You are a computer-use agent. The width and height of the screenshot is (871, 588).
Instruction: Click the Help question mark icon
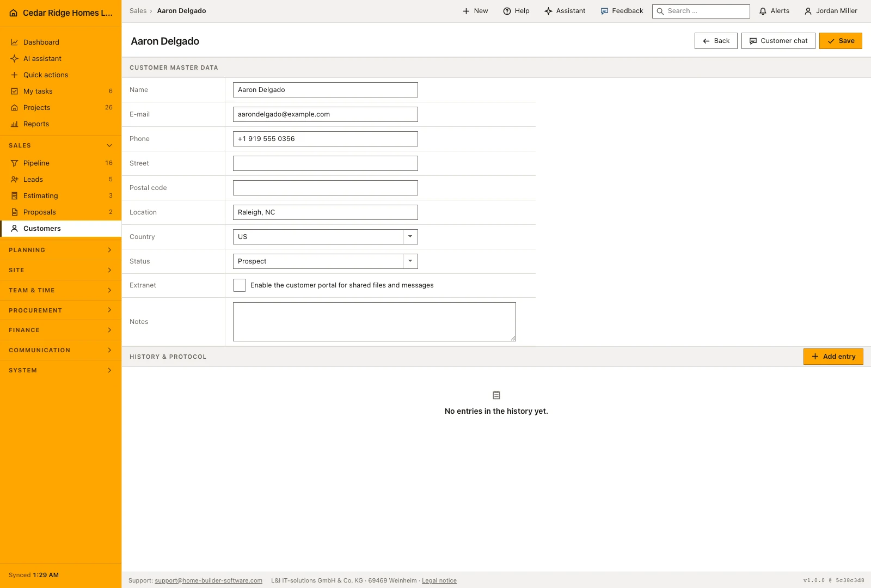click(507, 11)
